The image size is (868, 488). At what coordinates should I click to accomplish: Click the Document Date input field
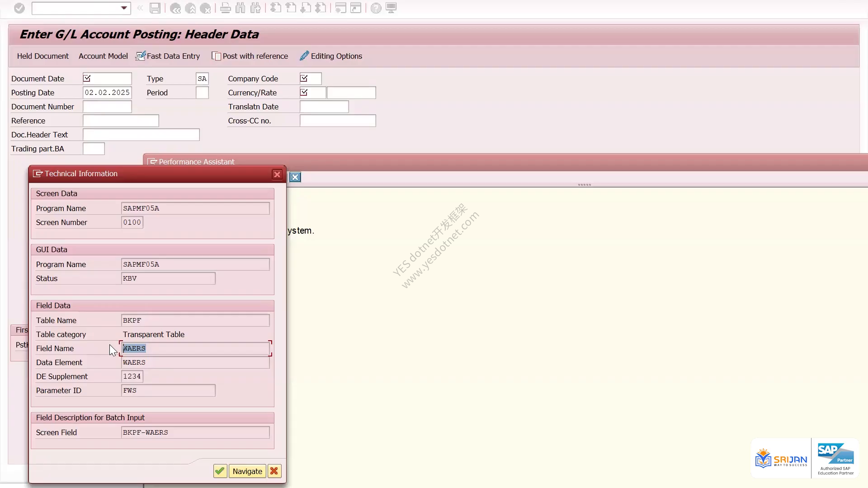(107, 79)
